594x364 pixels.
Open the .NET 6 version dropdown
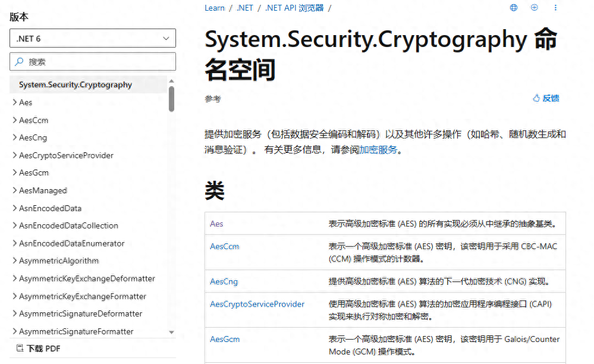coord(93,39)
